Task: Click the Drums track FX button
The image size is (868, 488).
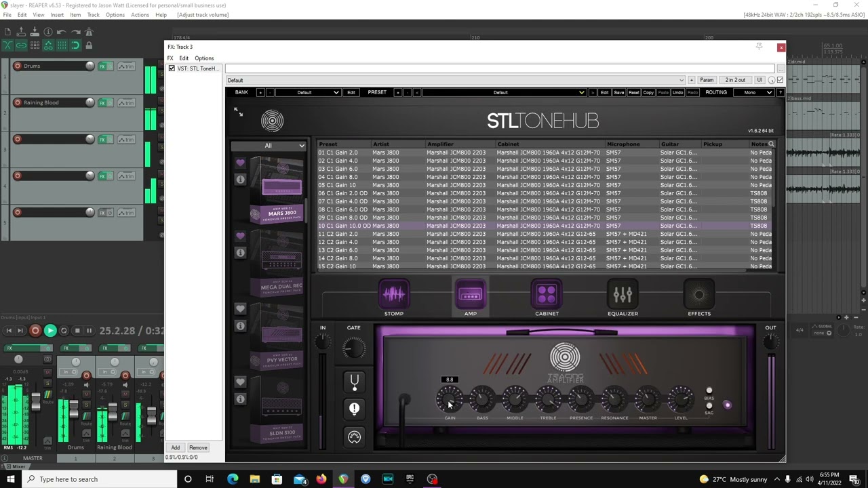Action: (x=104, y=66)
